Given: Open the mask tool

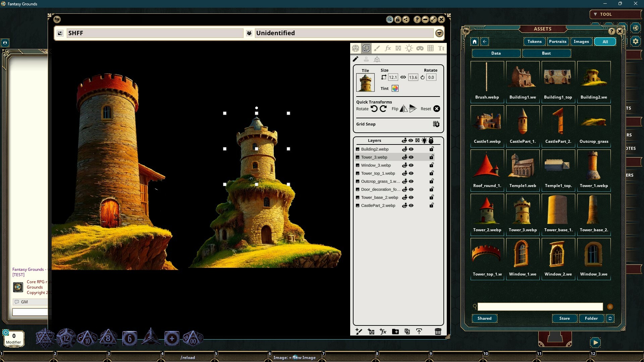Looking at the screenshot, I should 420,48.
